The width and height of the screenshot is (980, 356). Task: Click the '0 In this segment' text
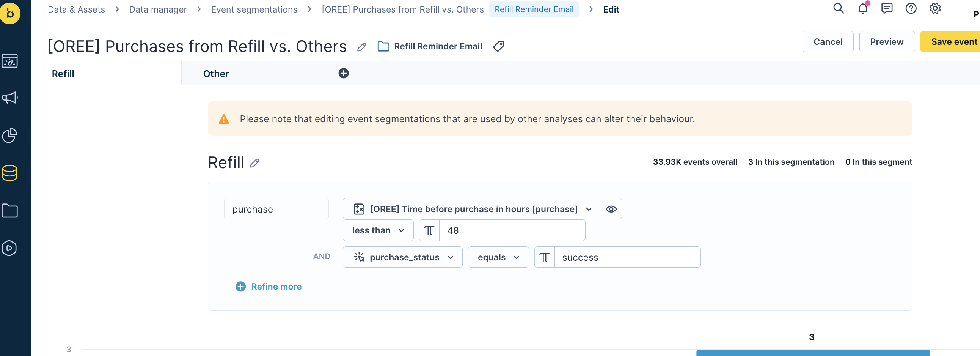pos(878,162)
